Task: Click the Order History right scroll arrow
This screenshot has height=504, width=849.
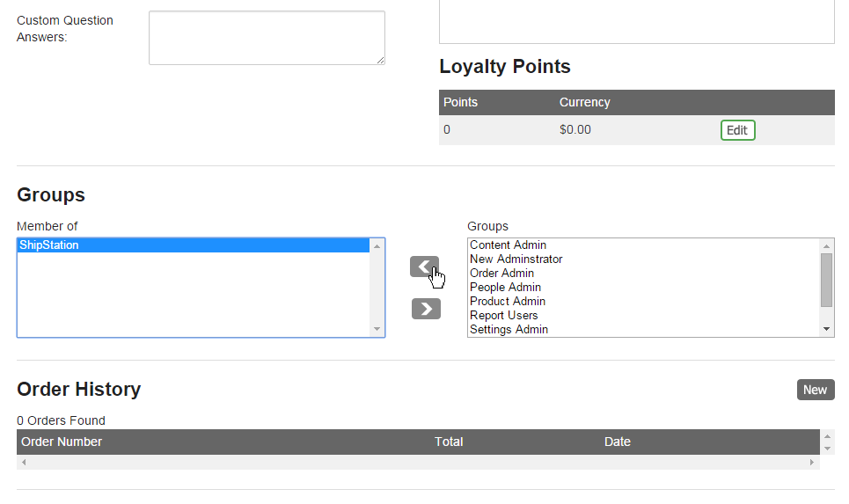Action: click(x=812, y=463)
